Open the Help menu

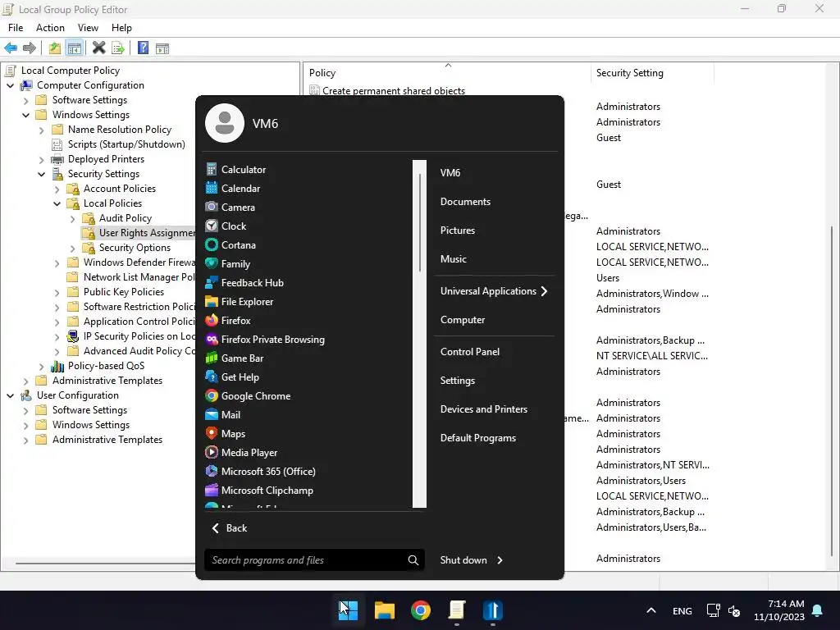click(x=121, y=27)
